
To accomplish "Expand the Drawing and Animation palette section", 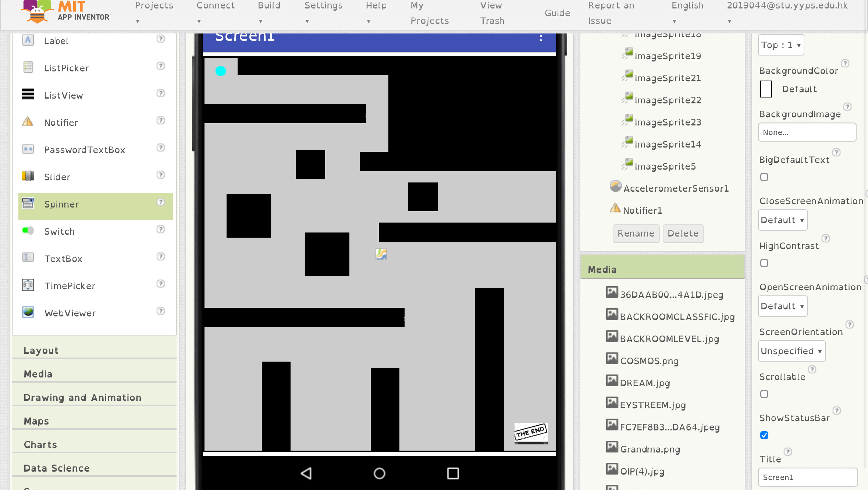I will click(82, 398).
